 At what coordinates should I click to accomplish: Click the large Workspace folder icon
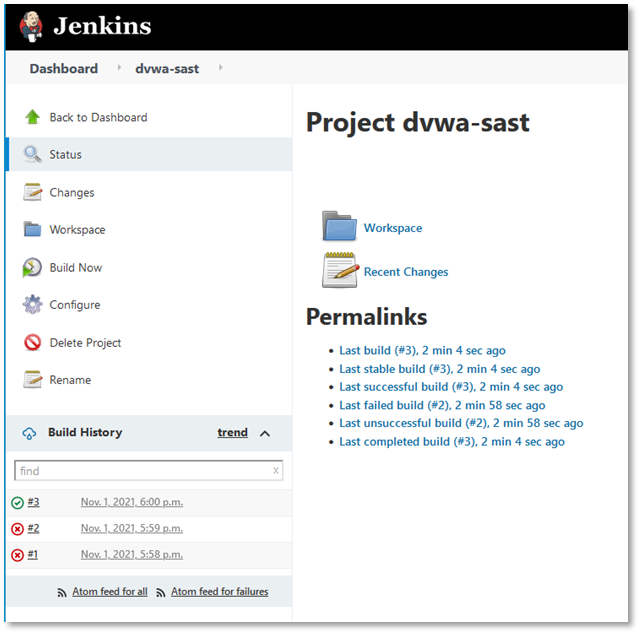(339, 227)
